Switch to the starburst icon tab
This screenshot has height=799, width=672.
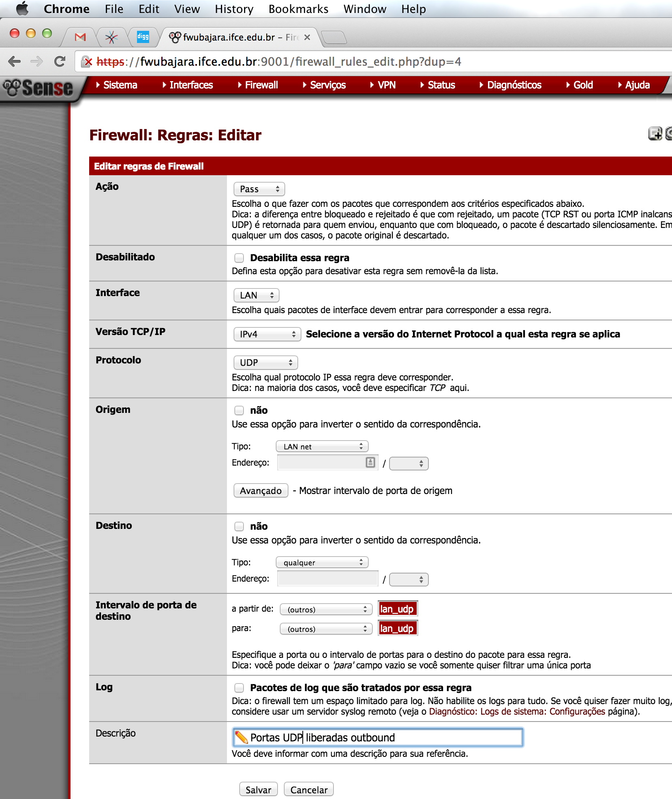coord(111,37)
